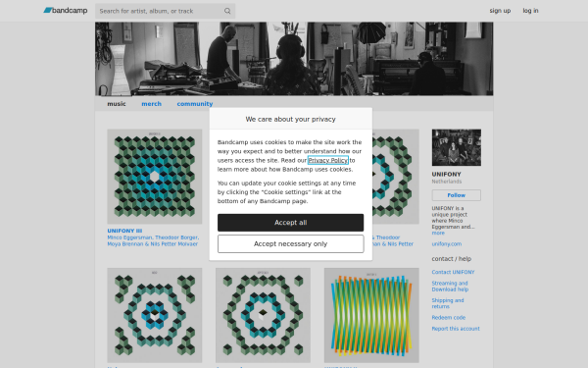Open the album cover with the double teal rings
Screen dimensions: 588x368
click(x=263, y=315)
